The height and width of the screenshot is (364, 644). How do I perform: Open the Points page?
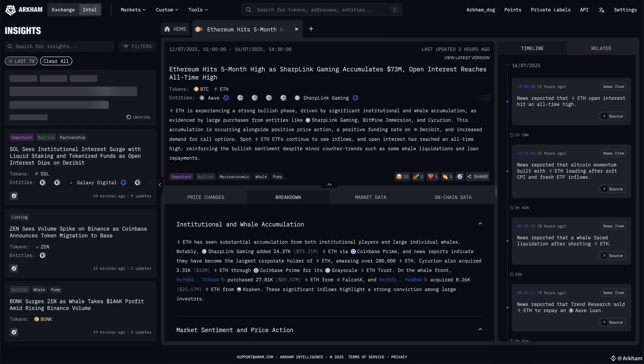(513, 10)
